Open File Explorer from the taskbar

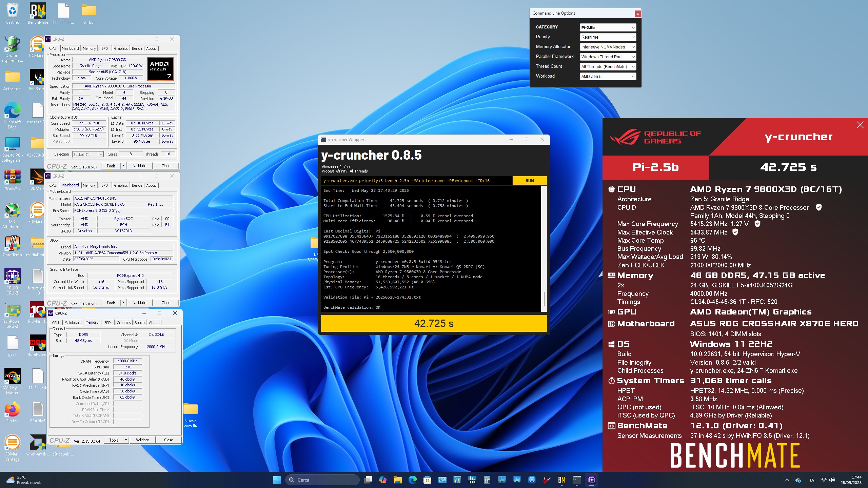[x=397, y=480]
